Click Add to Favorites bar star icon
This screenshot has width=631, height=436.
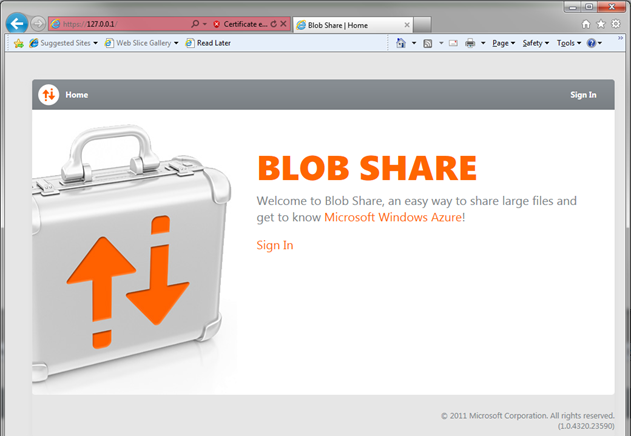pos(19,43)
